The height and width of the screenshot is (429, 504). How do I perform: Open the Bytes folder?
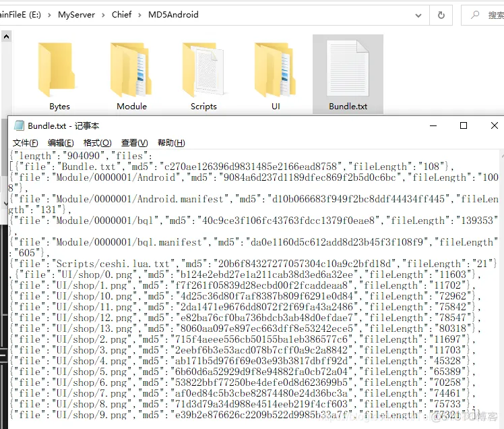59,76
